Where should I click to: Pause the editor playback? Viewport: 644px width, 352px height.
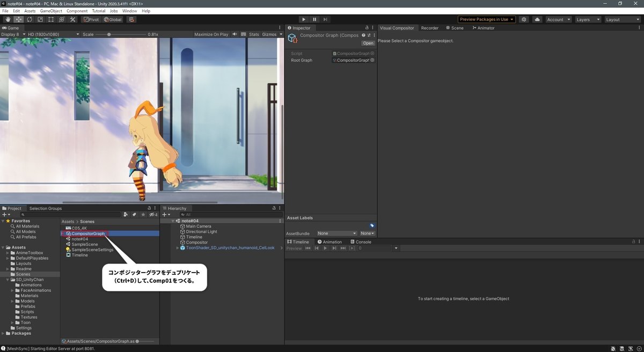tap(314, 19)
